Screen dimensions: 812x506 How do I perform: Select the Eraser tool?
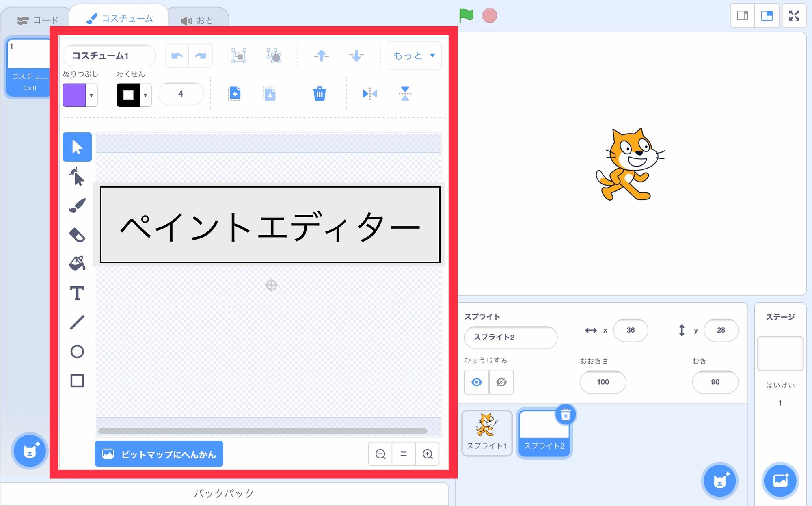click(x=77, y=235)
